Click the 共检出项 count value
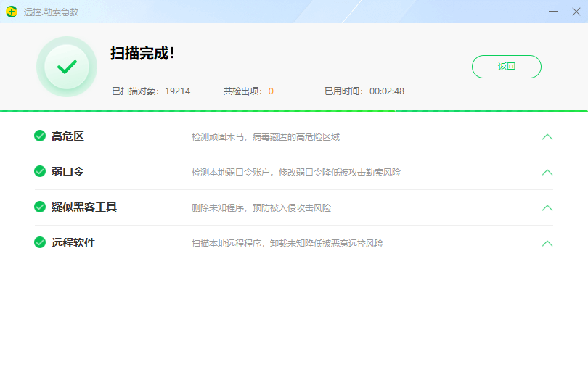Image resolution: width=588 pixels, height=388 pixels. 271,91
